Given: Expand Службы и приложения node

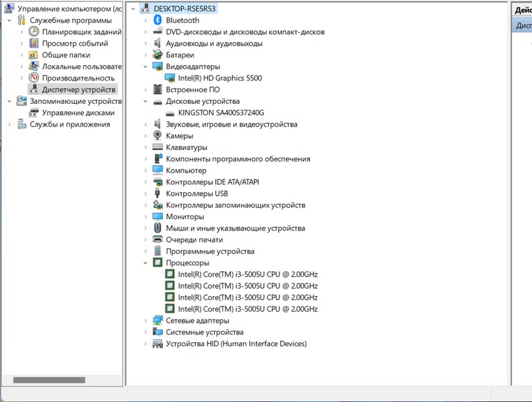Looking at the screenshot, I should pos(9,124).
